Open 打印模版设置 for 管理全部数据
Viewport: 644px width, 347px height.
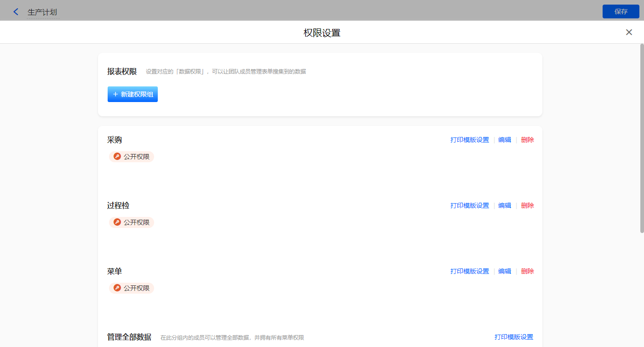pyautogui.click(x=513, y=337)
